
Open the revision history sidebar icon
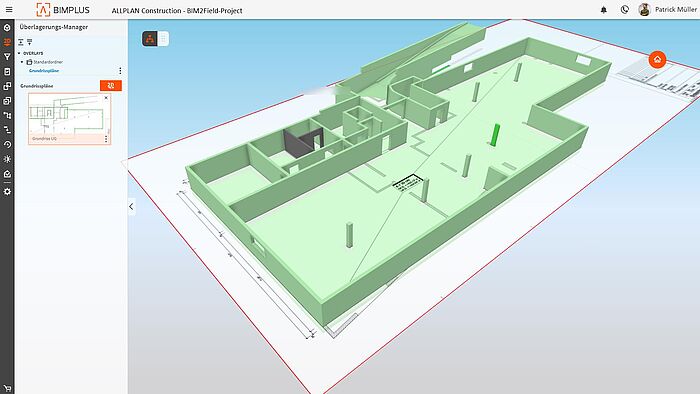[7, 145]
